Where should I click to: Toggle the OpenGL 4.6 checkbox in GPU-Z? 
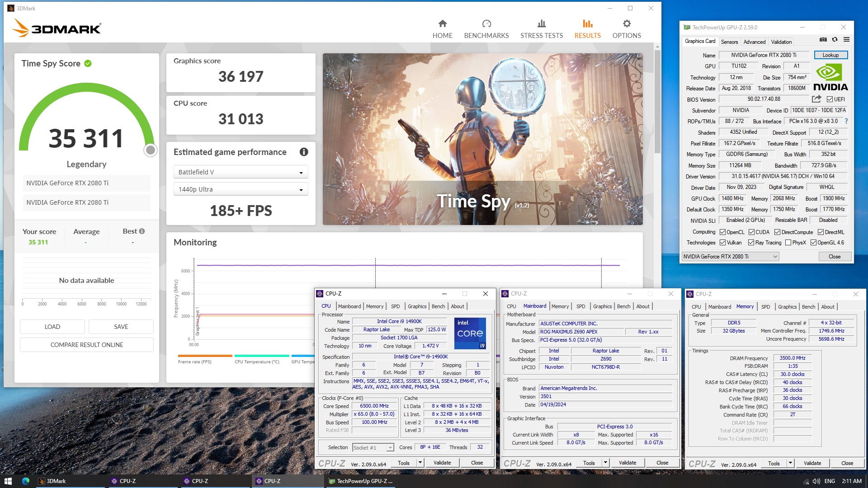813,243
